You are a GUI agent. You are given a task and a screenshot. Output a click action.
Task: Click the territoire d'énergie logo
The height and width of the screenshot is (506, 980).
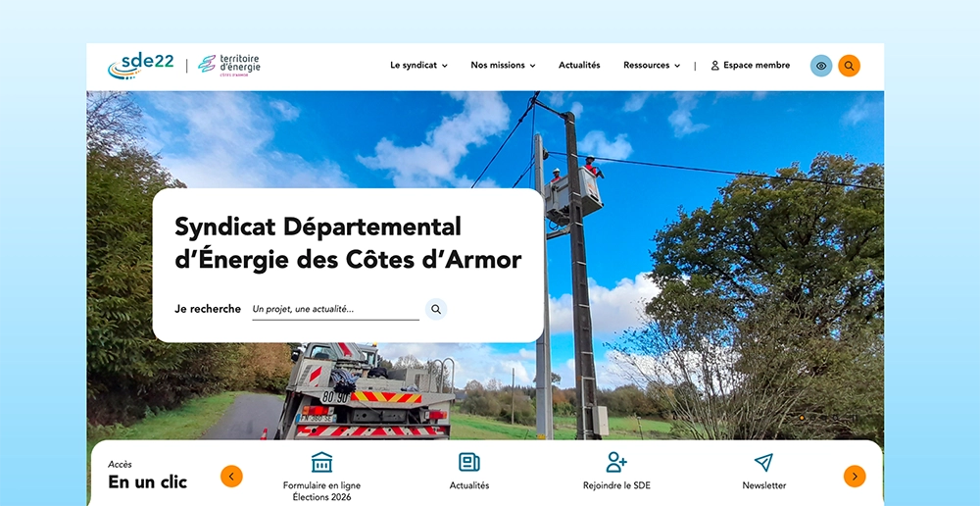point(228,65)
